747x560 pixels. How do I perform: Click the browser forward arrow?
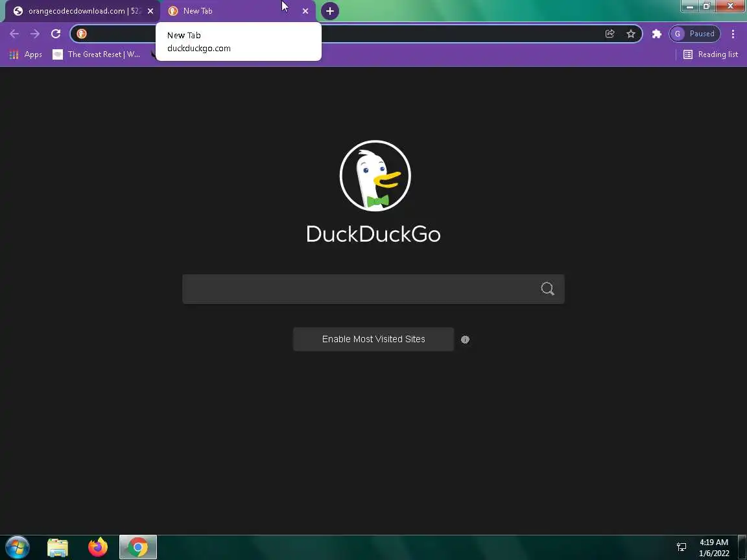pos(35,34)
